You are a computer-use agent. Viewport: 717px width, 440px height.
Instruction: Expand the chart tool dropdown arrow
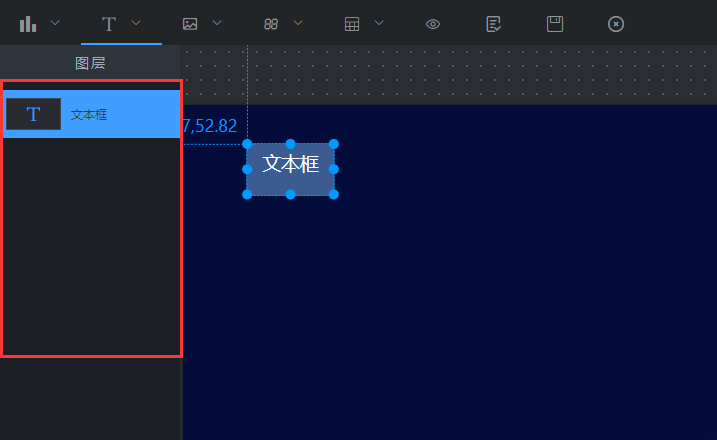[55, 22]
